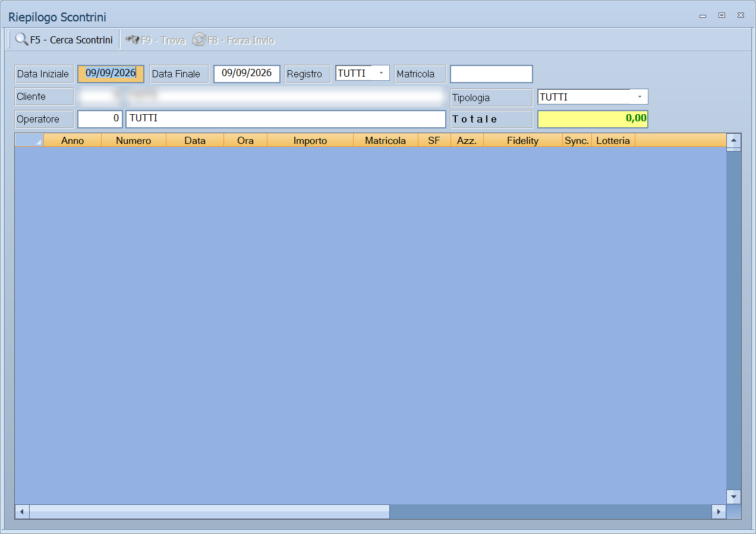Viewport: 756px width, 534px height.
Task: Click the grid's top-left select-all corner cell
Action: (29, 140)
